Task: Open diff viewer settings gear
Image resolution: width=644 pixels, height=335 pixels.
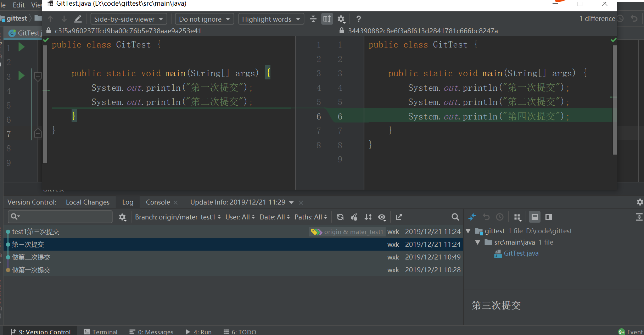Action: [x=341, y=19]
